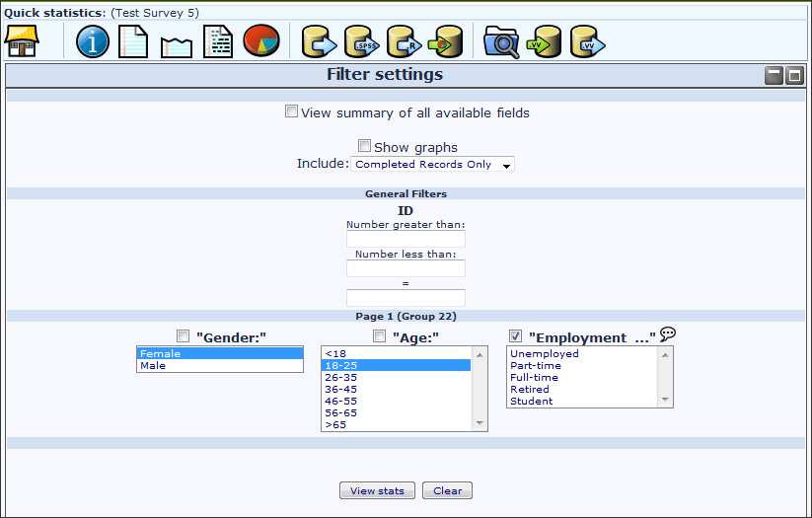Click the ID Number greater than field
This screenshot has width=812, height=518.
point(406,239)
